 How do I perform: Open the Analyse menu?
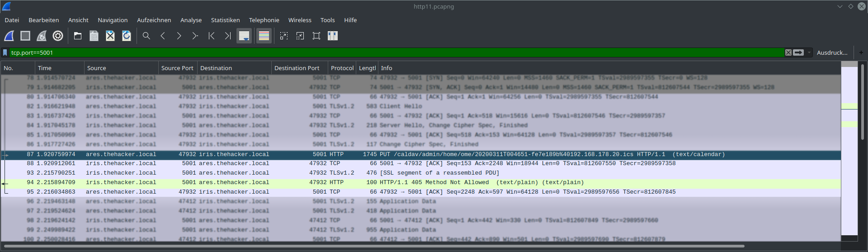pos(191,20)
